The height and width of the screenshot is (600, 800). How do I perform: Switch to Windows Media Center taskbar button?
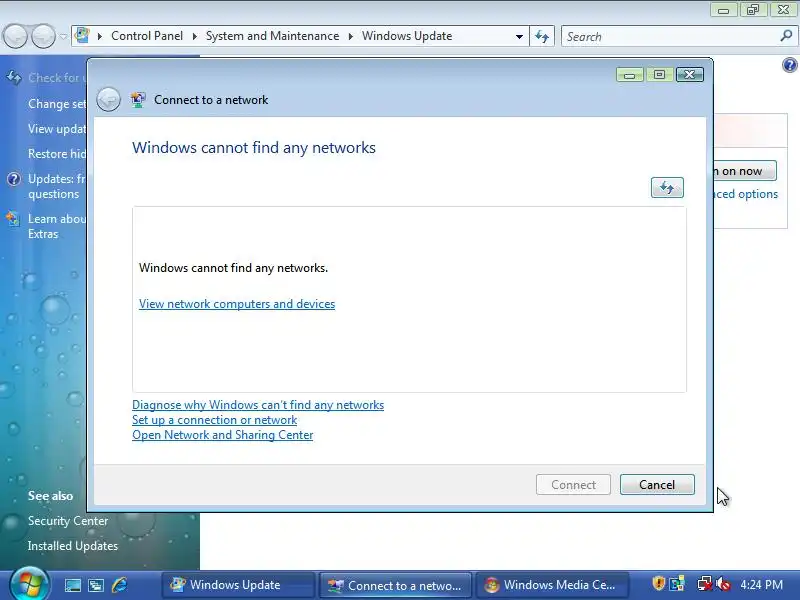click(552, 585)
